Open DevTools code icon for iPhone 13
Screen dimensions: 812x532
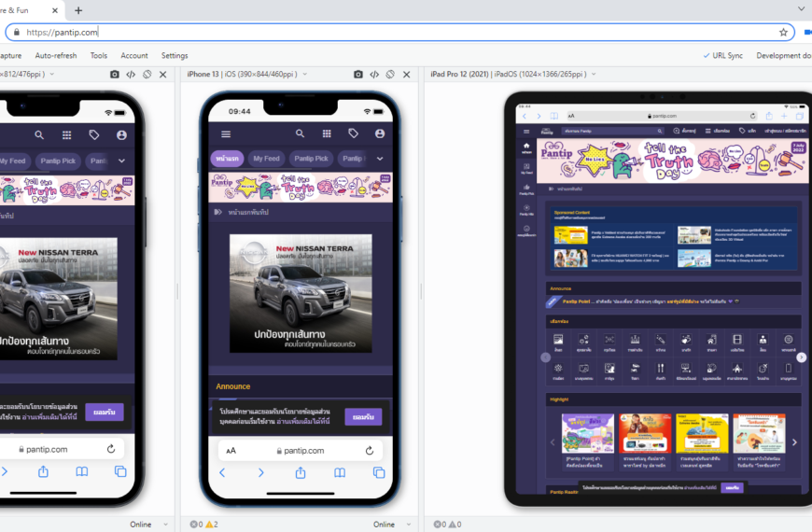[x=374, y=74]
